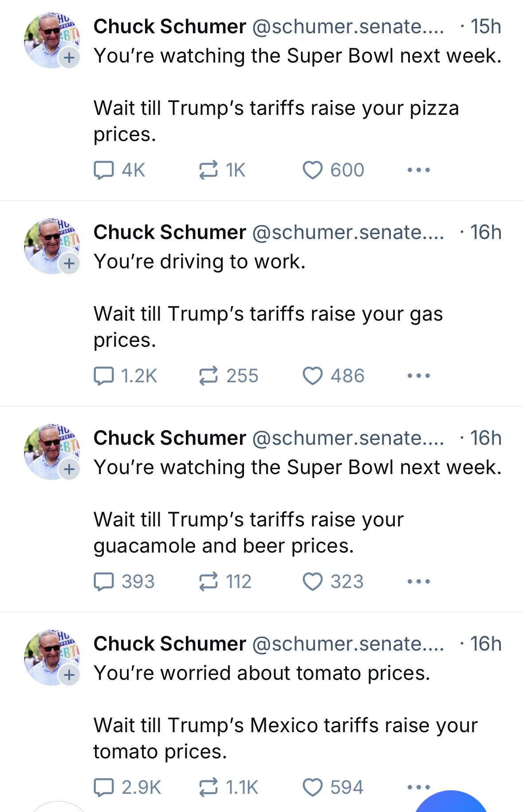
Task: Open Chuck Schumer's name on the gas post
Action: click(169, 232)
